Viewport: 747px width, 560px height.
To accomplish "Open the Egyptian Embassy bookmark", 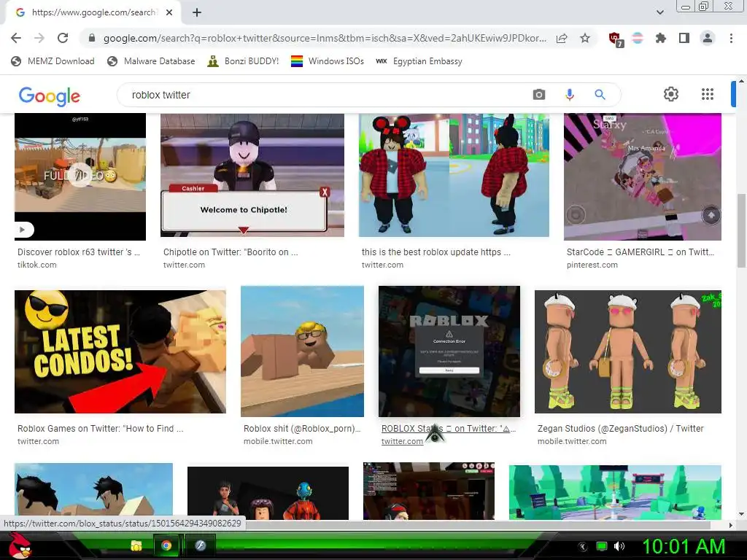I will 419,61.
